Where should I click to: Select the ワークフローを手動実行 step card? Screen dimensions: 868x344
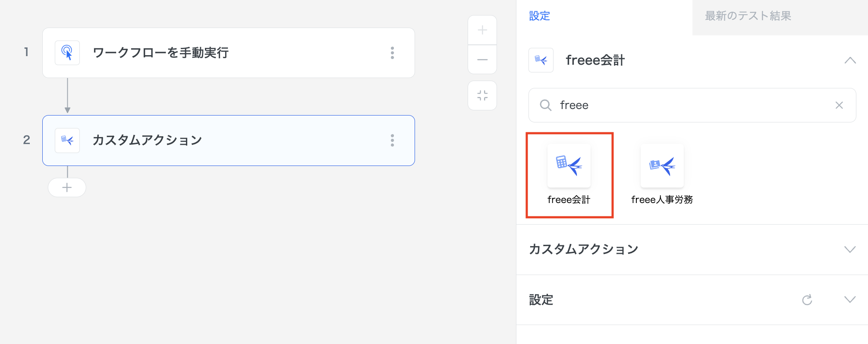(229, 53)
